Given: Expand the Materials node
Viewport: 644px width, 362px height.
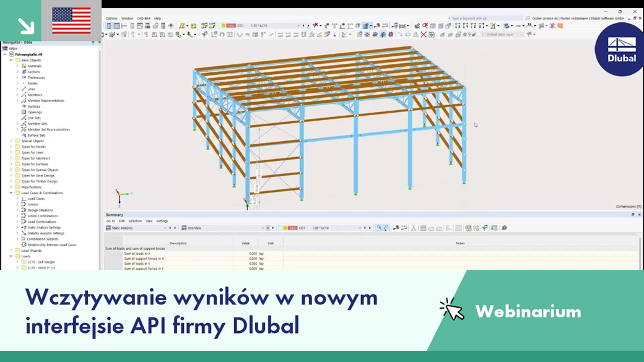Looking at the screenshot, I should coord(17,66).
